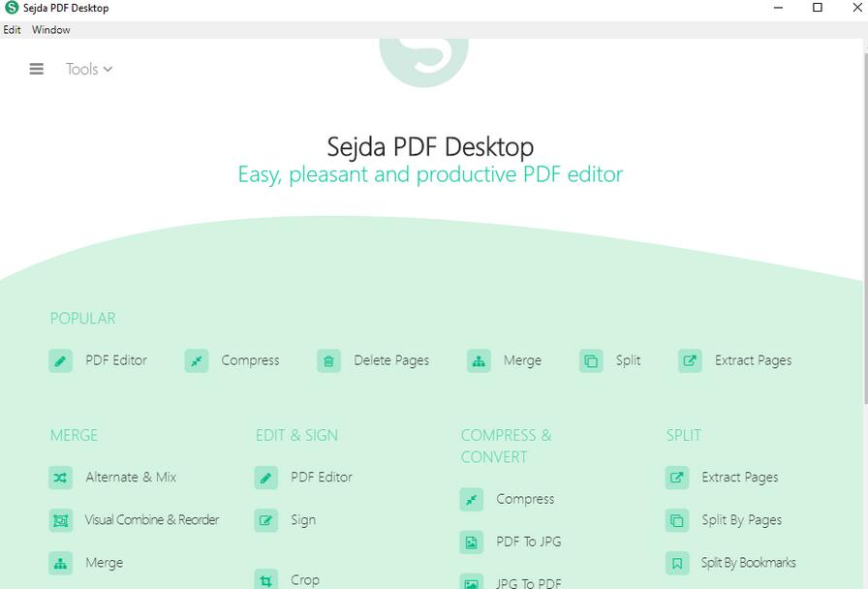Click the Extract Pages icon in Popular
Image resolution: width=868 pixels, height=589 pixels.
pyautogui.click(x=690, y=361)
